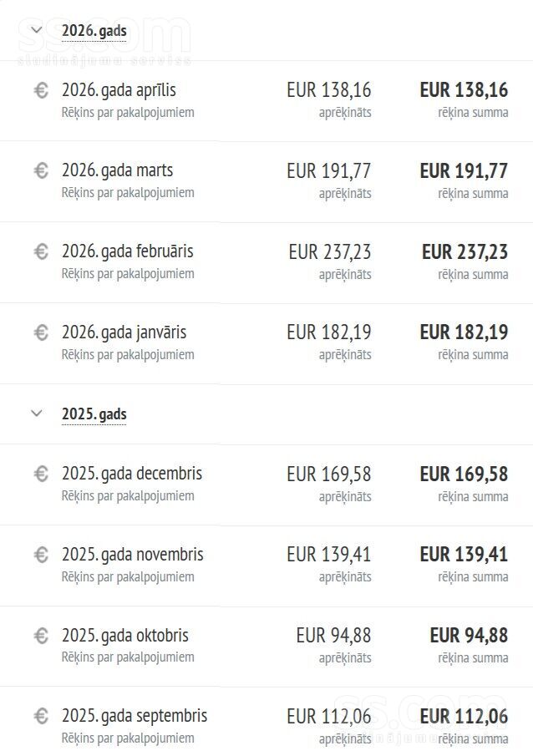Toggle the 2026. gads section heading
Screen dimensions: 533x756
(x=94, y=31)
